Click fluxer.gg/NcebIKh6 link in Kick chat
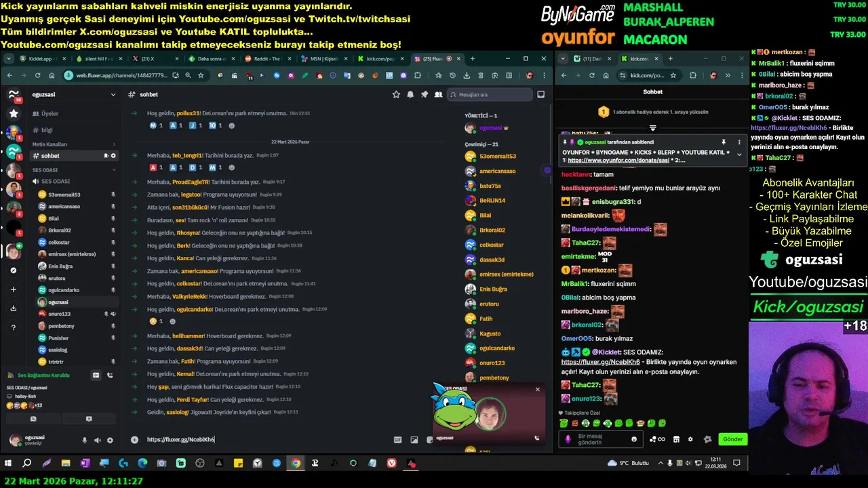Viewport: 868px width, 488px height. point(600,362)
